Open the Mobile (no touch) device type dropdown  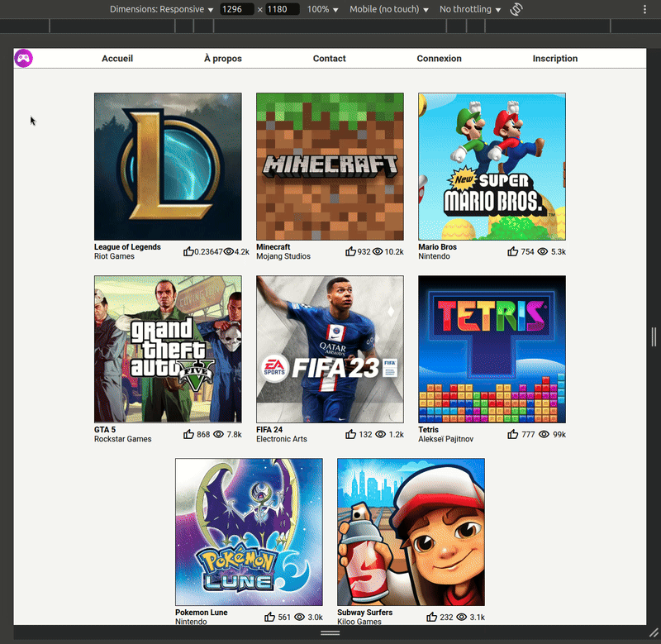click(389, 10)
